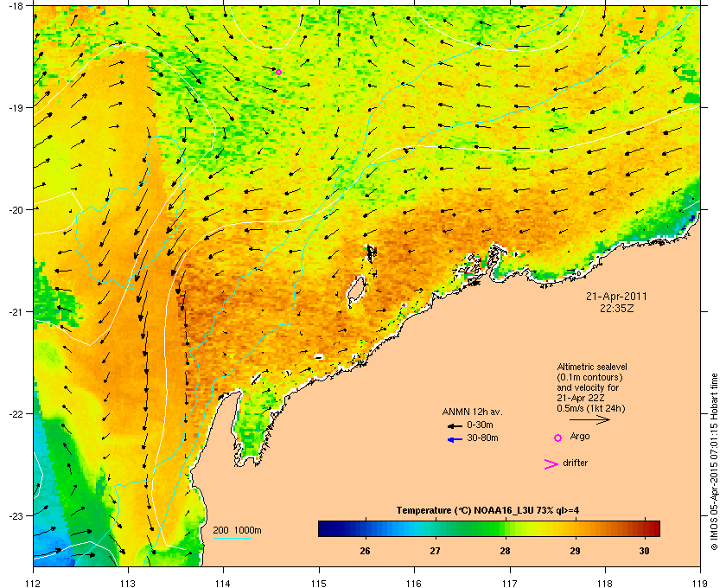Click the '(0.1m contours)' legend line
Screen dimensions: 726x588
point(589,377)
